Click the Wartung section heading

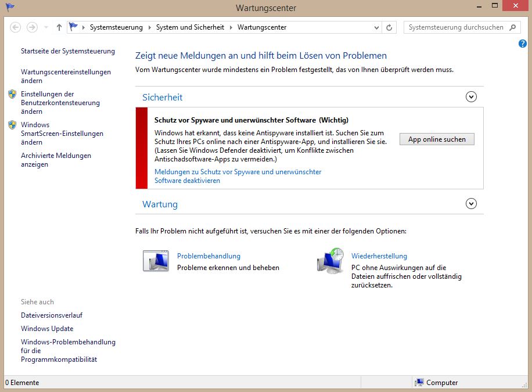point(160,204)
